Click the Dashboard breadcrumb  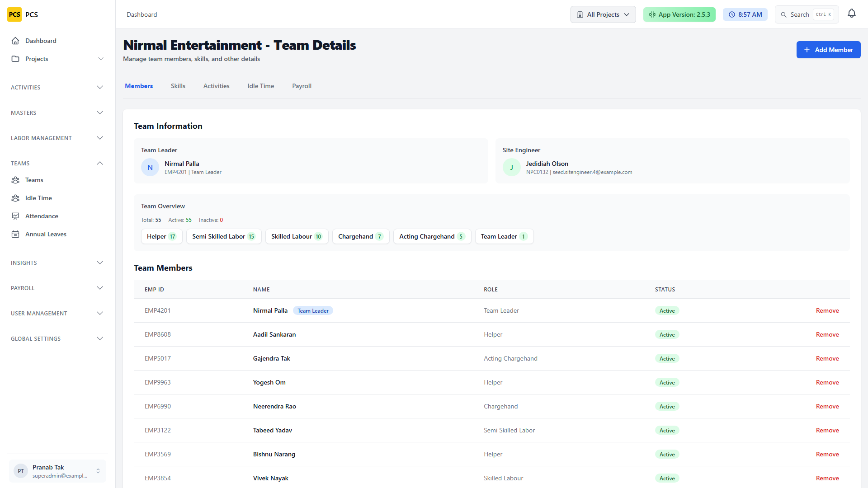point(142,14)
